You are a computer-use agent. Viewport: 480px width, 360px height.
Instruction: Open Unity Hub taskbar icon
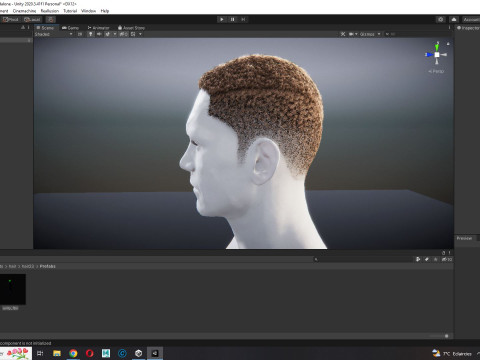pos(139,353)
